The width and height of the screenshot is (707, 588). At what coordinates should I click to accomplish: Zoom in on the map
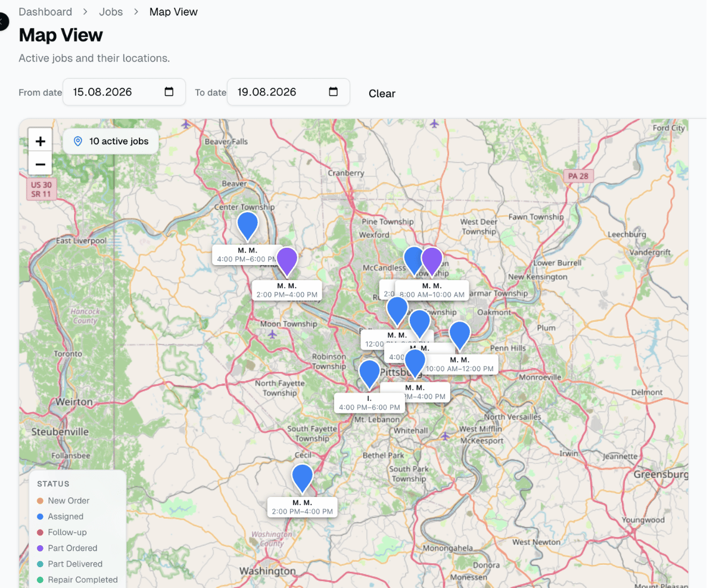click(x=40, y=141)
